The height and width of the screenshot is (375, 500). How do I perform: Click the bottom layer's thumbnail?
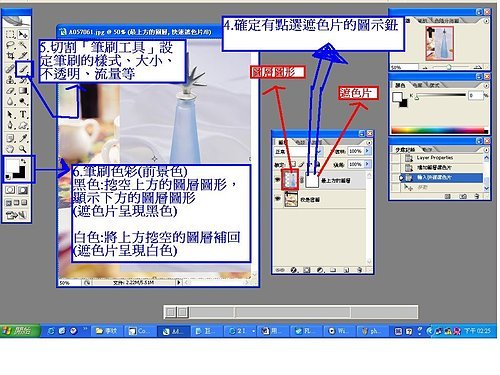tap(291, 199)
